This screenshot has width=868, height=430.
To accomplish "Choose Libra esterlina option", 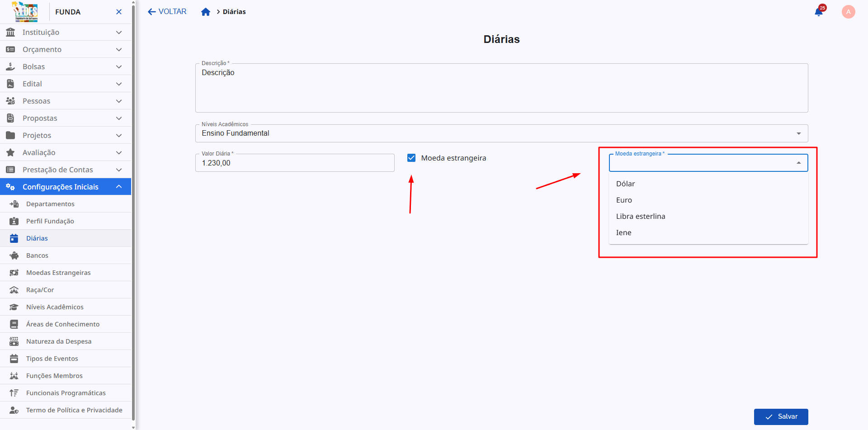I will (641, 216).
